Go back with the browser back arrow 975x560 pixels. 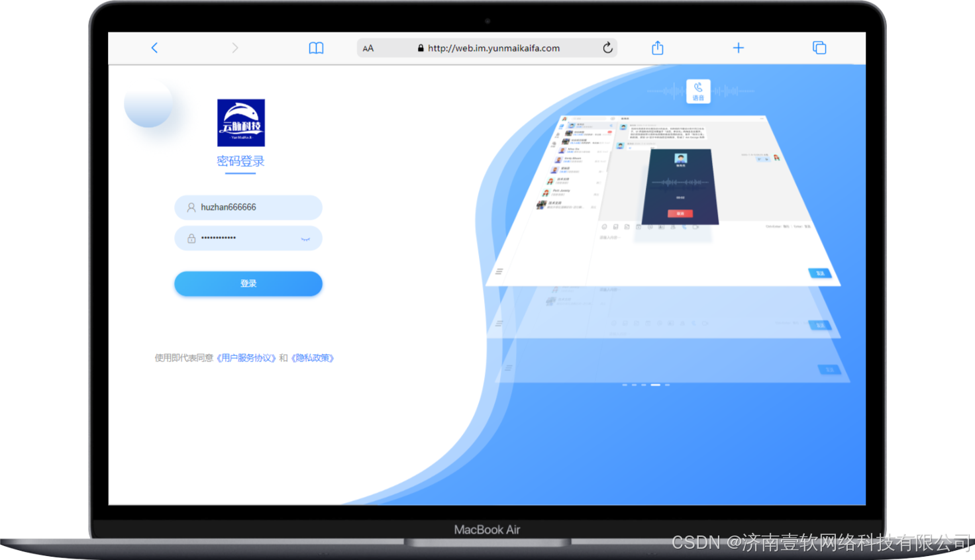154,48
